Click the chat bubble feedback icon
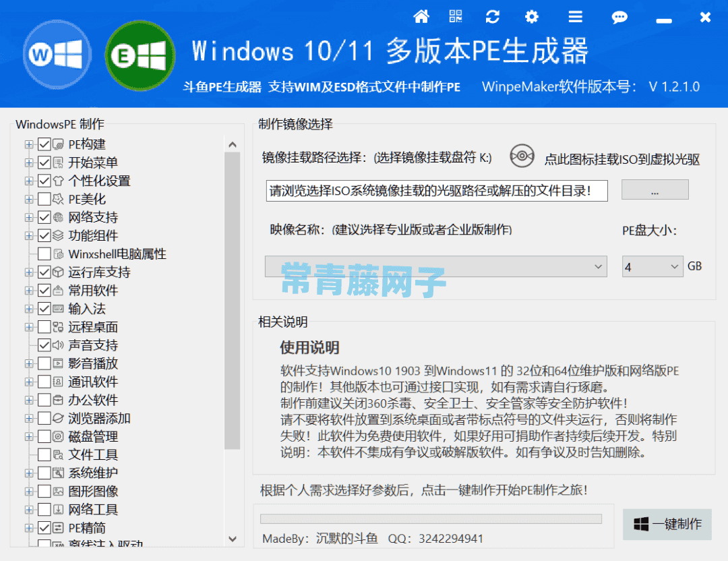This screenshot has height=561, width=728. pyautogui.click(x=619, y=17)
